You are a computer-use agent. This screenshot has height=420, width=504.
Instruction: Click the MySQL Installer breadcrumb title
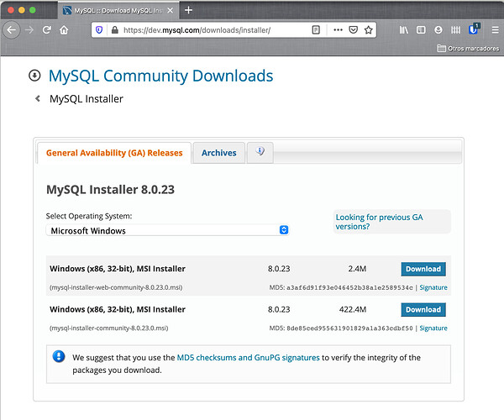tap(87, 99)
